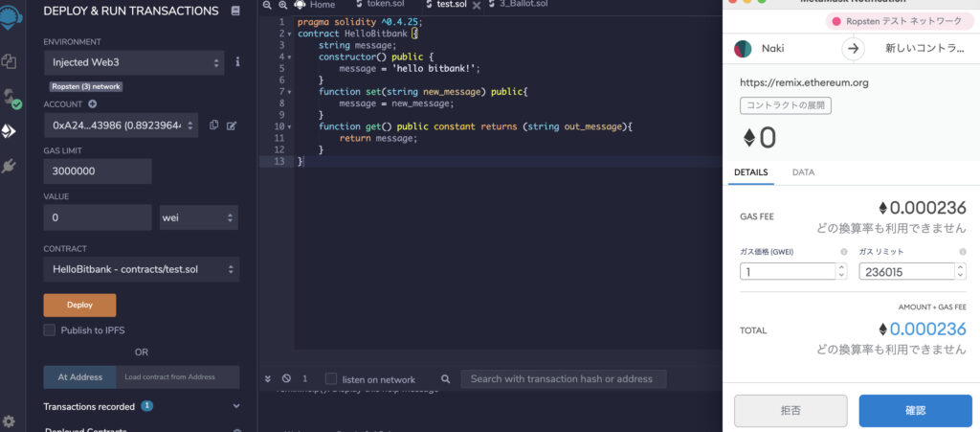Viewport: 980px width, 432px height.
Task: Adjust the gas limit stepper arrows
Action: (961, 271)
